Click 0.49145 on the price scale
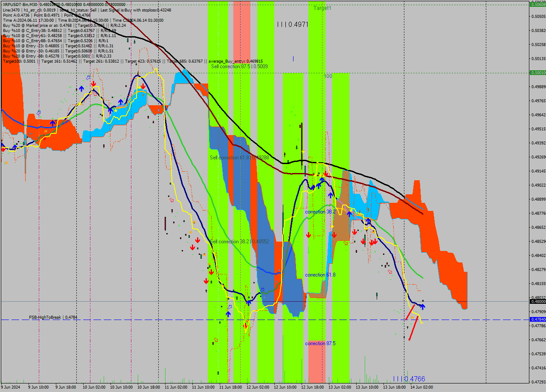Viewport: 546px width, 392px height. (x=538, y=171)
